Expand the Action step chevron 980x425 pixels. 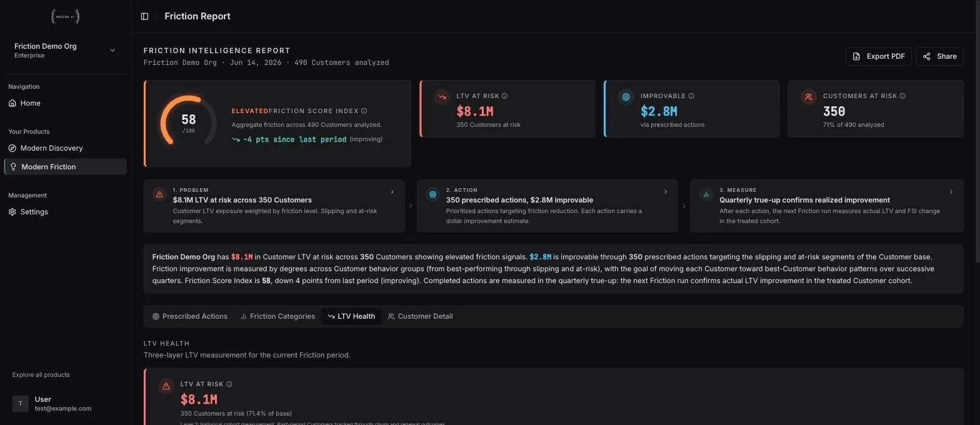pos(666,192)
